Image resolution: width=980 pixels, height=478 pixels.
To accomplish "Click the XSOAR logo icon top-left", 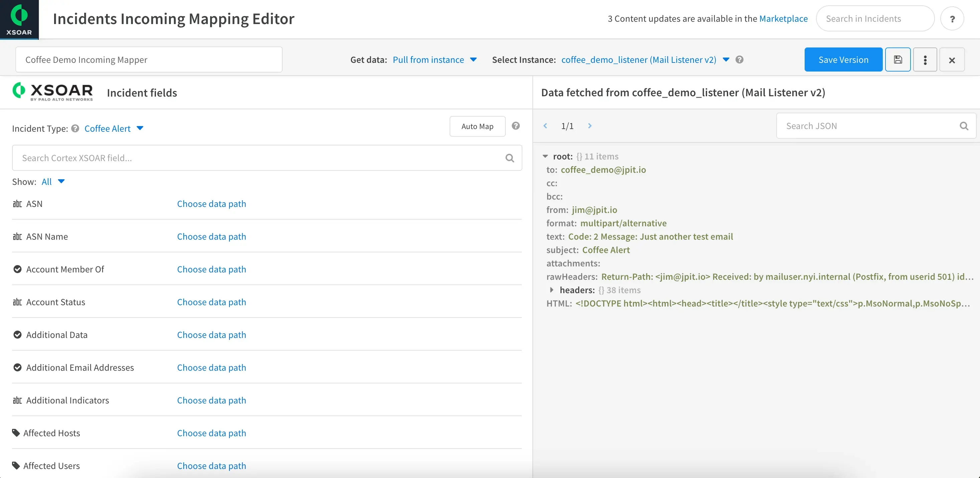I will coord(19,19).
